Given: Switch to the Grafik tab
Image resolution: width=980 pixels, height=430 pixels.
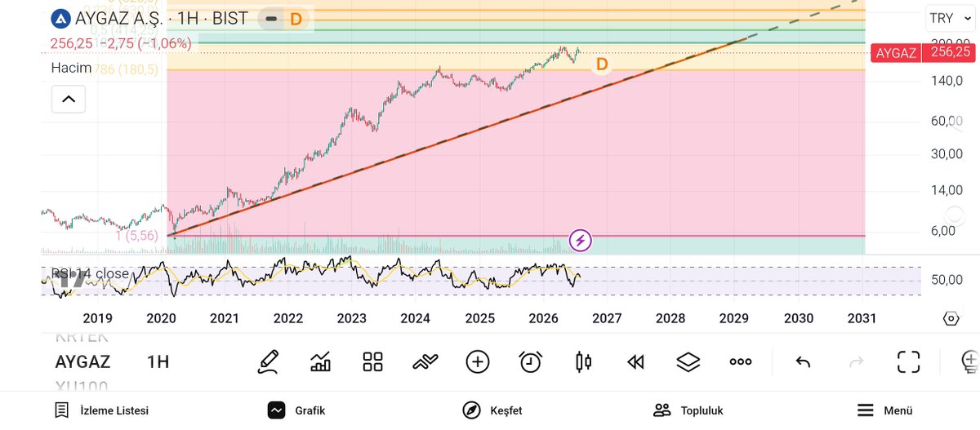Looking at the screenshot, I should 296,410.
